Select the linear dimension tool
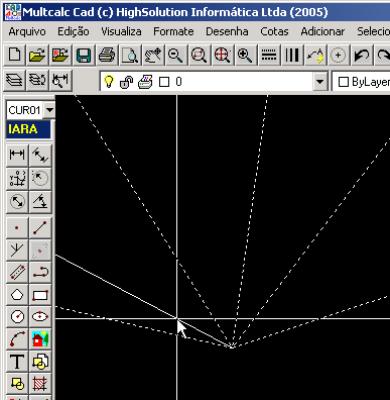Screen dimensions: 390x400 (x=17, y=155)
